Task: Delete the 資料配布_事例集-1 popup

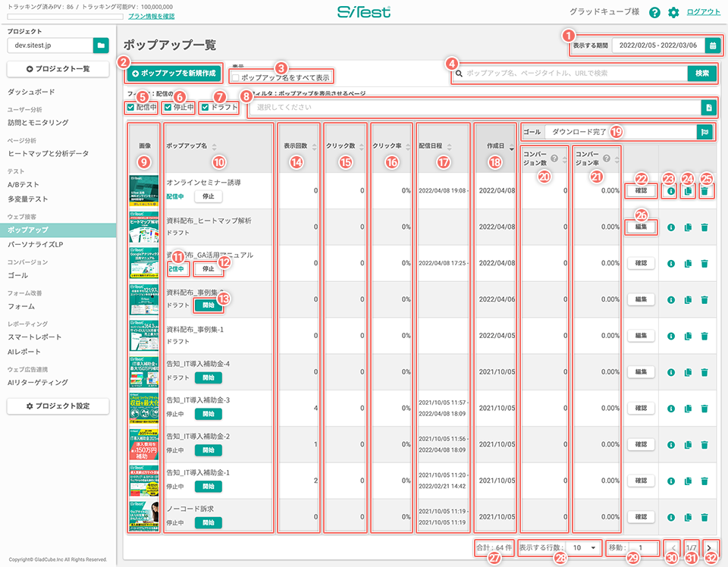Action: [704, 336]
